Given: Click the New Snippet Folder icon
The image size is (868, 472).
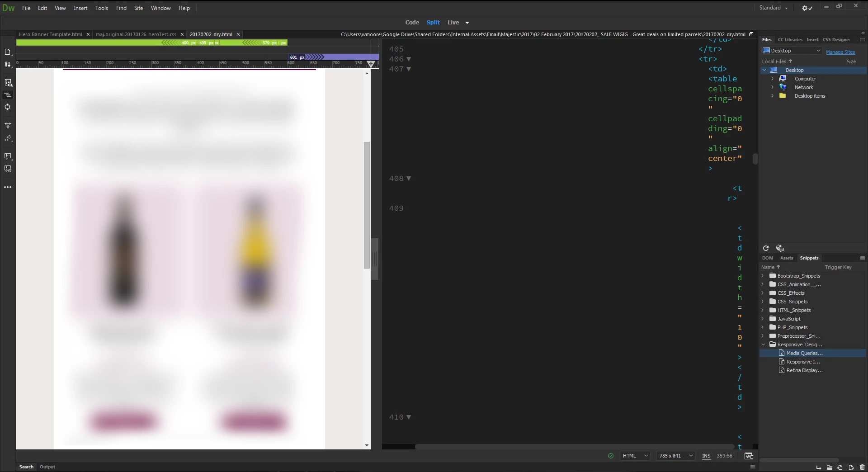Looking at the screenshot, I should click(830, 467).
